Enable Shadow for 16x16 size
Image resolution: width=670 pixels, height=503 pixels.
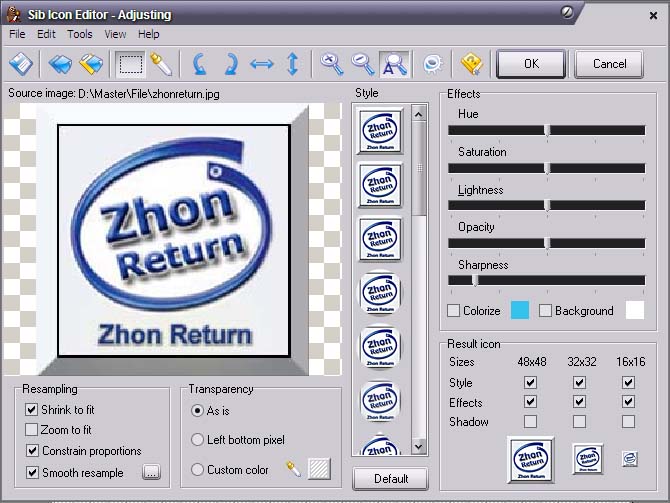pos(628,421)
